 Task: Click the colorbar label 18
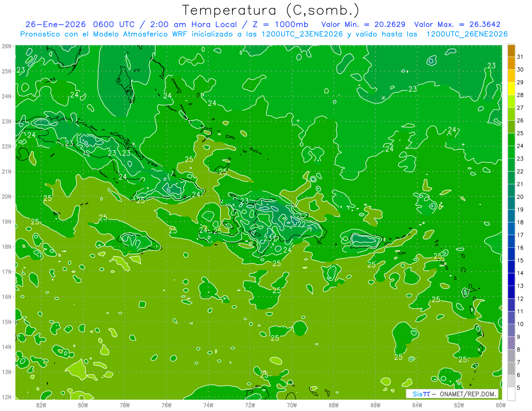pos(520,222)
